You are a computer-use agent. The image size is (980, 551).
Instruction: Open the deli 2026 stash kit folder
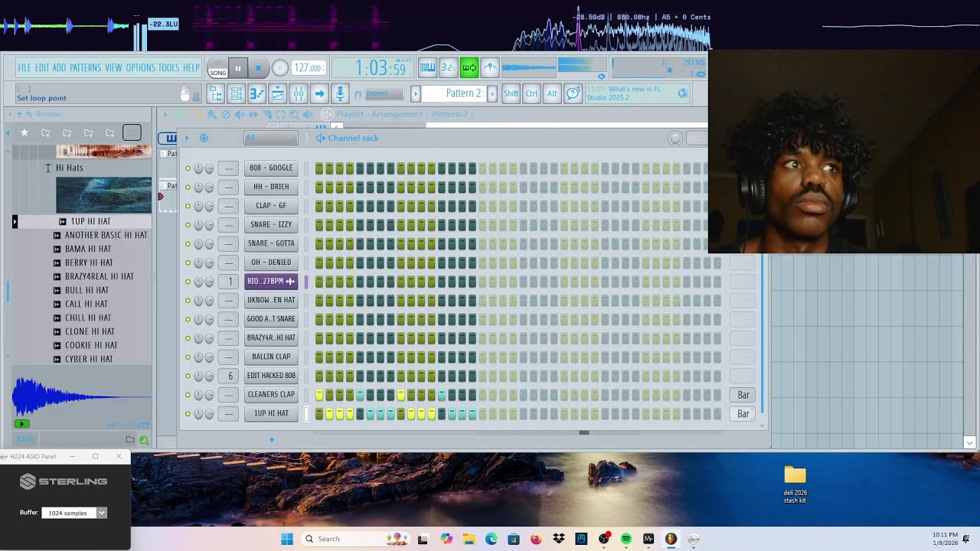click(x=795, y=484)
